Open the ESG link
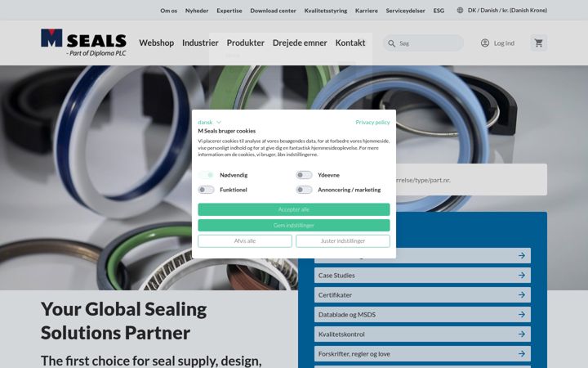 [439, 11]
